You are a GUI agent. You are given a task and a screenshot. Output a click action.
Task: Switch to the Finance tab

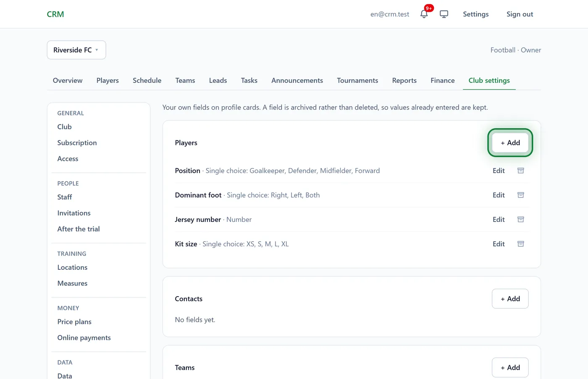pyautogui.click(x=443, y=80)
